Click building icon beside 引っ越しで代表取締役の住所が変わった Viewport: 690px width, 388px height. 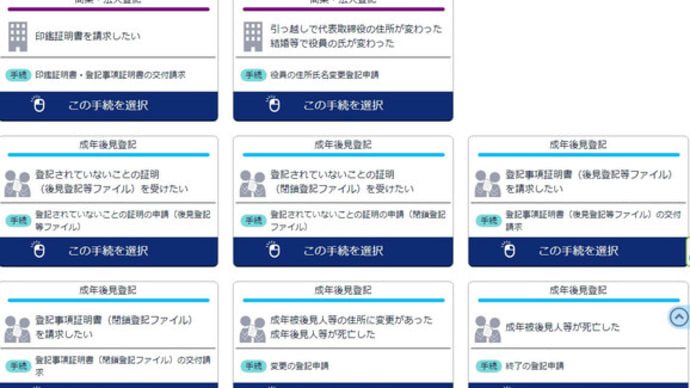253,37
